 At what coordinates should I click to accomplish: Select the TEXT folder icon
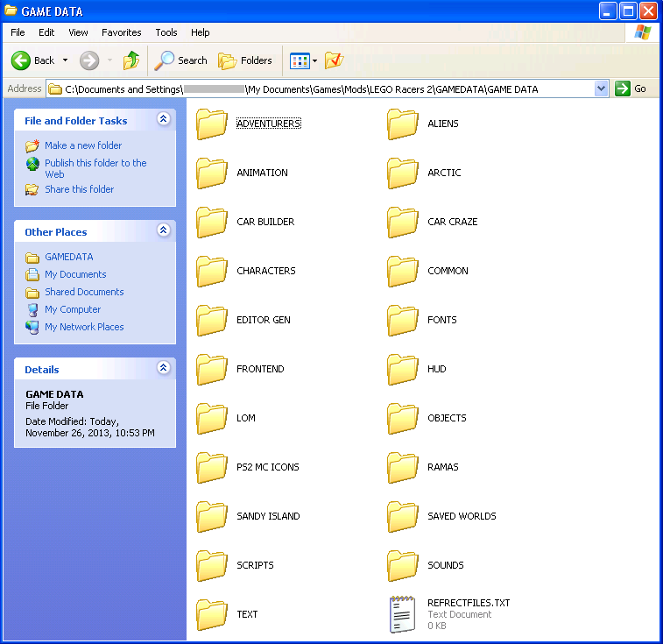[212, 614]
